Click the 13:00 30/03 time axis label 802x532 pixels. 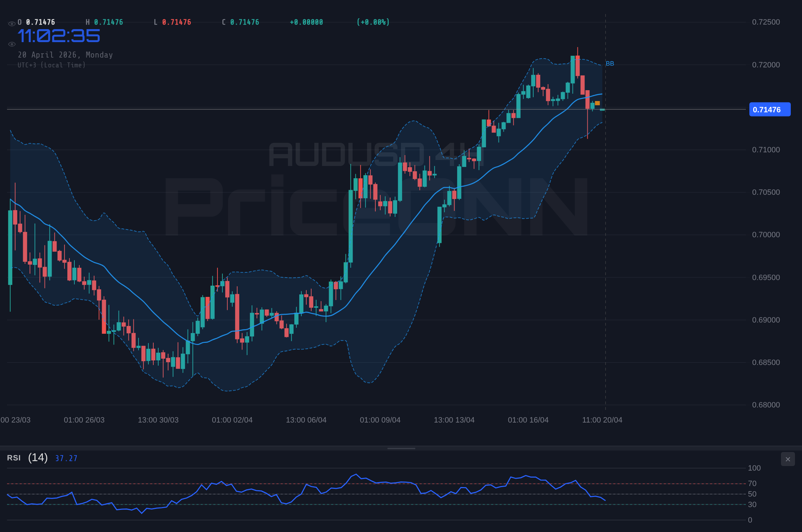158,420
